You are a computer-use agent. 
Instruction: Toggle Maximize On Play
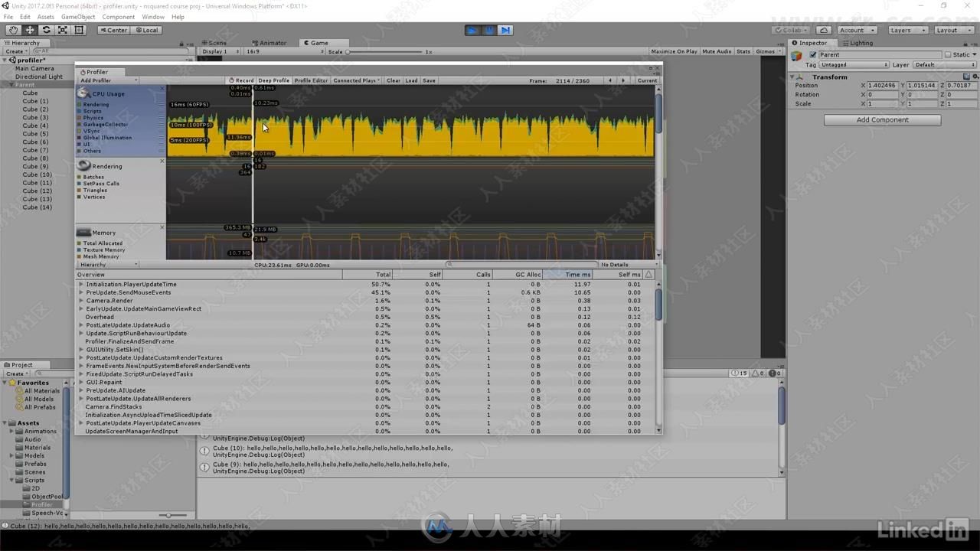click(674, 51)
